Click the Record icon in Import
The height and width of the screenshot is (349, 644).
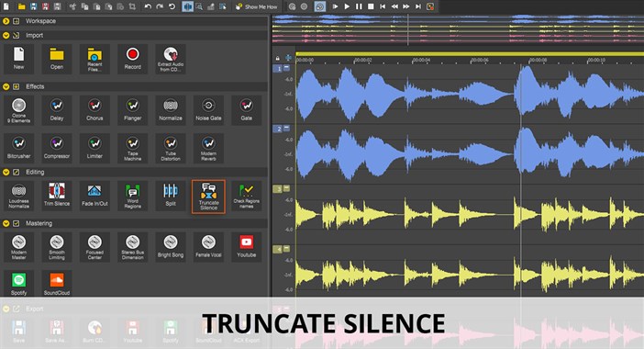click(132, 59)
